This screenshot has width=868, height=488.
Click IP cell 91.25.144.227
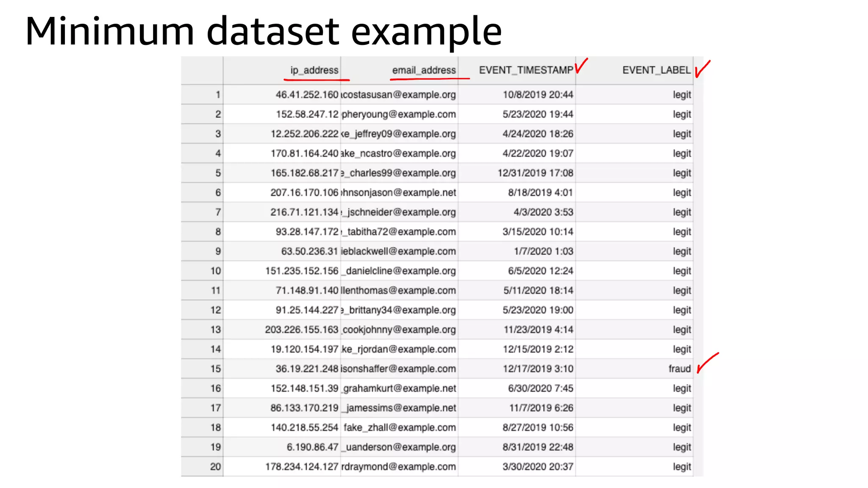[x=282, y=310]
